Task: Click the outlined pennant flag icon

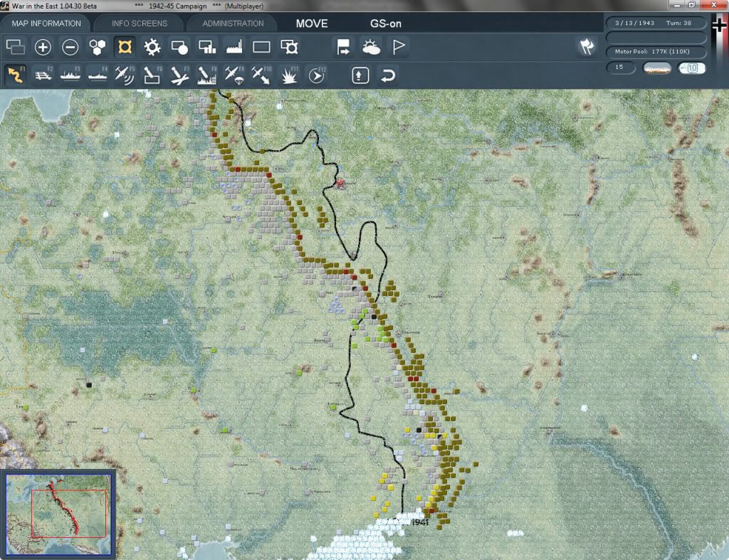Action: [399, 47]
